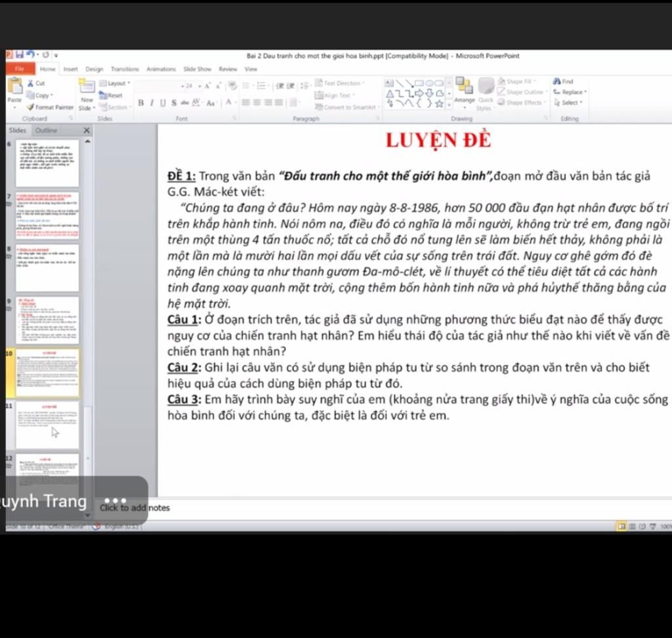Viewport: 672px width, 638px height.
Task: Switch to the Design ribbon tab
Action: coord(94,69)
